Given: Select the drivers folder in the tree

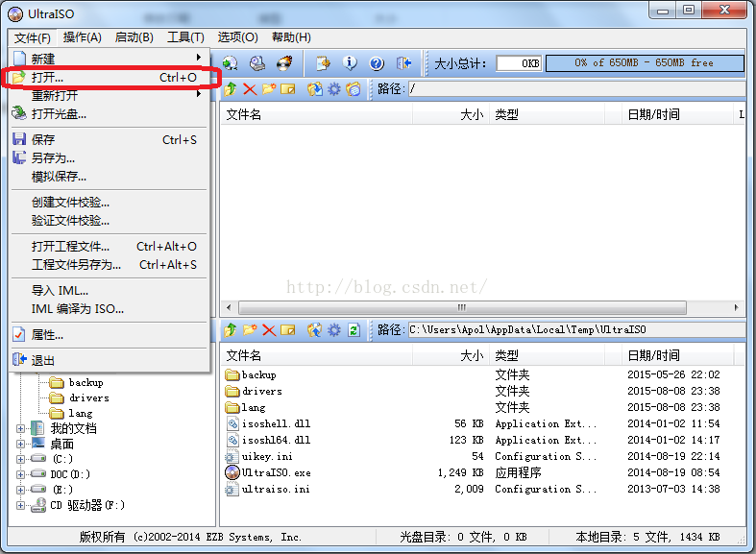Looking at the screenshot, I should pyautogui.click(x=80, y=397).
